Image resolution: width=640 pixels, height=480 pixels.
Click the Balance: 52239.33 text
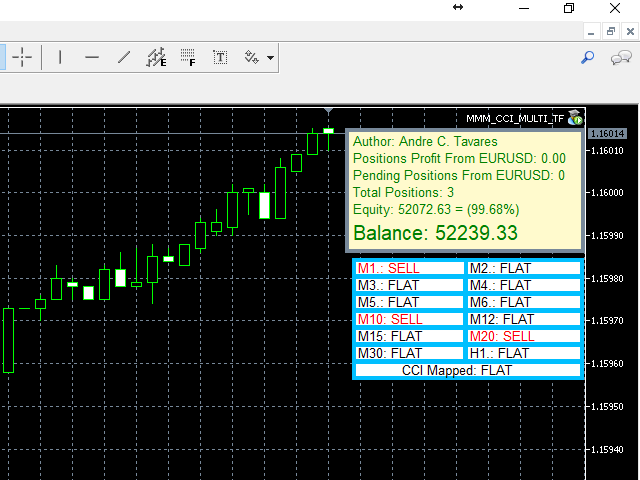(435, 233)
